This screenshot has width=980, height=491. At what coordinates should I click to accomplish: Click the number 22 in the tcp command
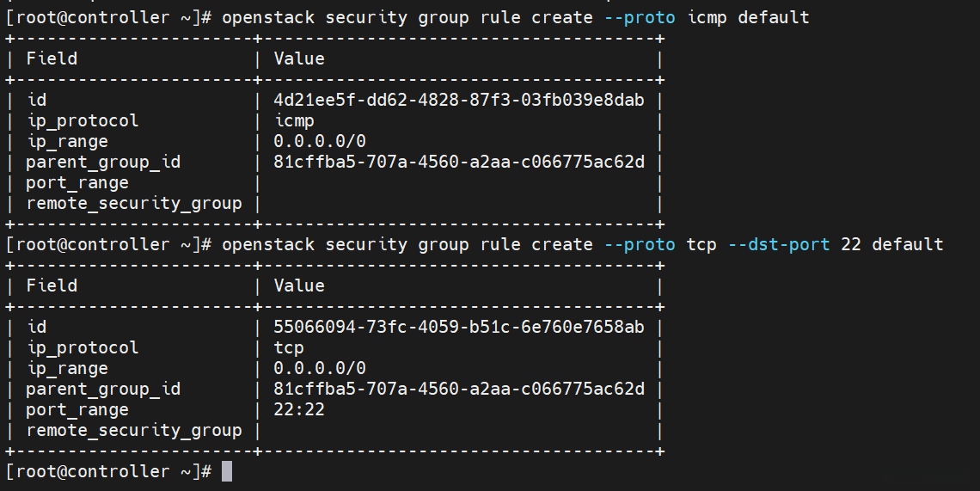coord(851,244)
